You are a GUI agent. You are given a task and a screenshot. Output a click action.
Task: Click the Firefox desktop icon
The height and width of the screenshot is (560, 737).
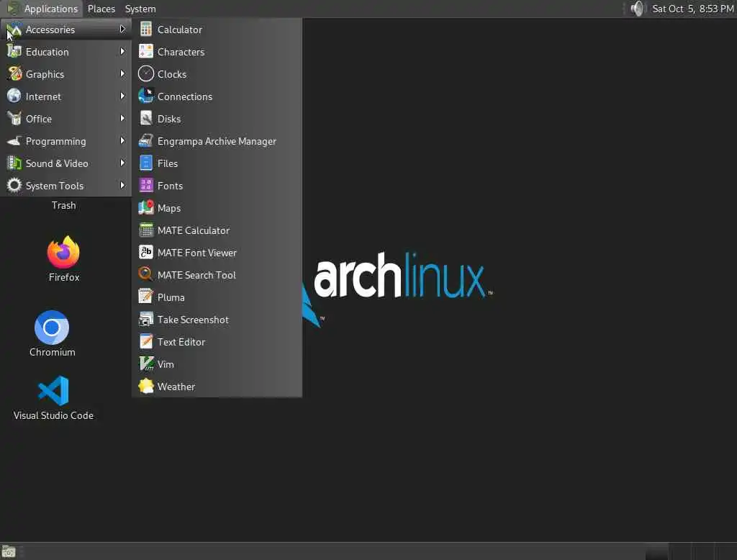[x=63, y=252]
